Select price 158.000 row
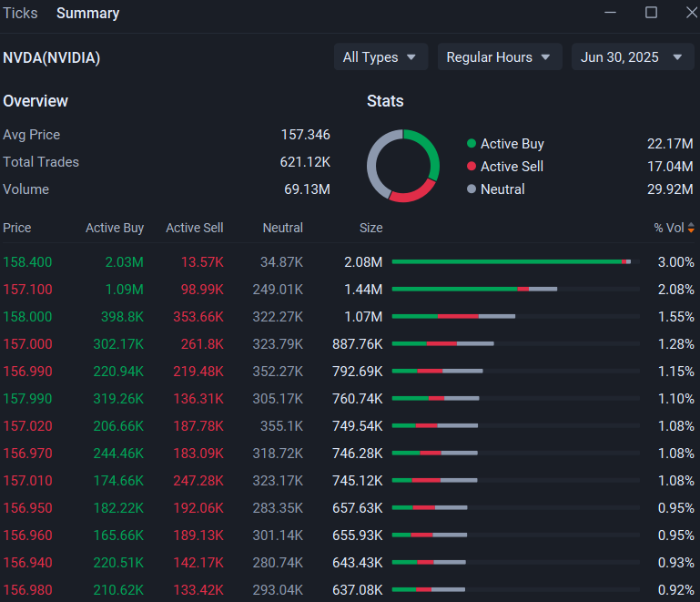This screenshot has height=602, width=700. [349, 317]
